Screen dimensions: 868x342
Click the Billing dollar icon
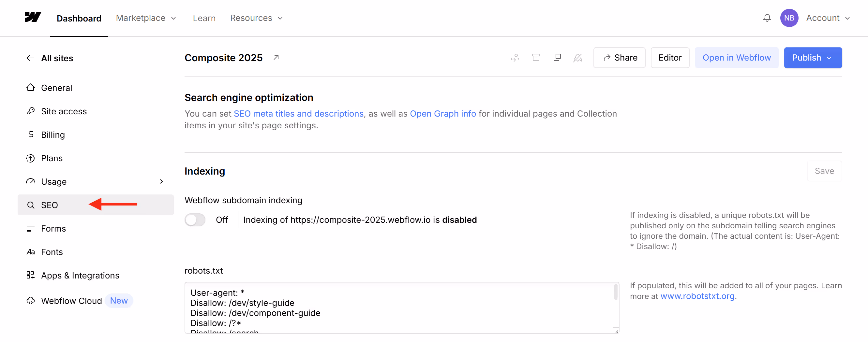(31, 135)
